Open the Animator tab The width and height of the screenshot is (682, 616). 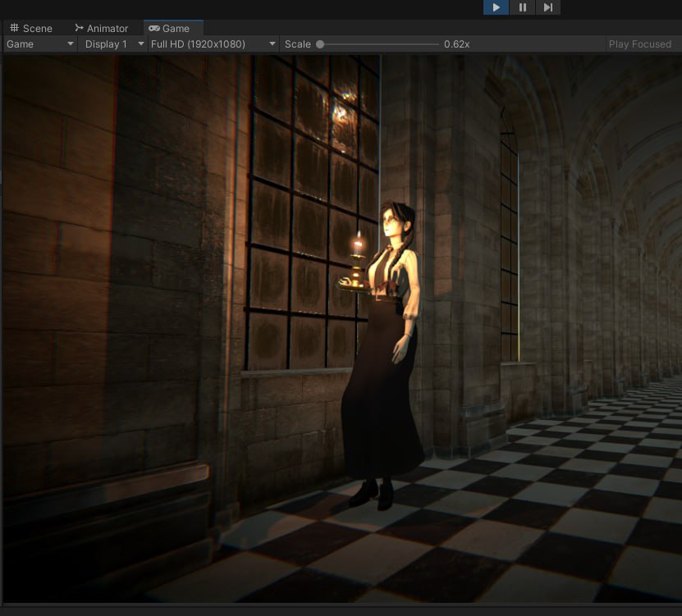tap(101, 28)
